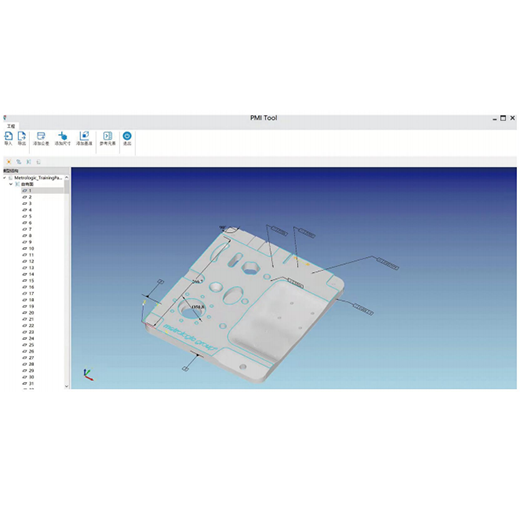Click the tree panel scroll-down arrow
The width and height of the screenshot is (520, 514).
coord(67,386)
